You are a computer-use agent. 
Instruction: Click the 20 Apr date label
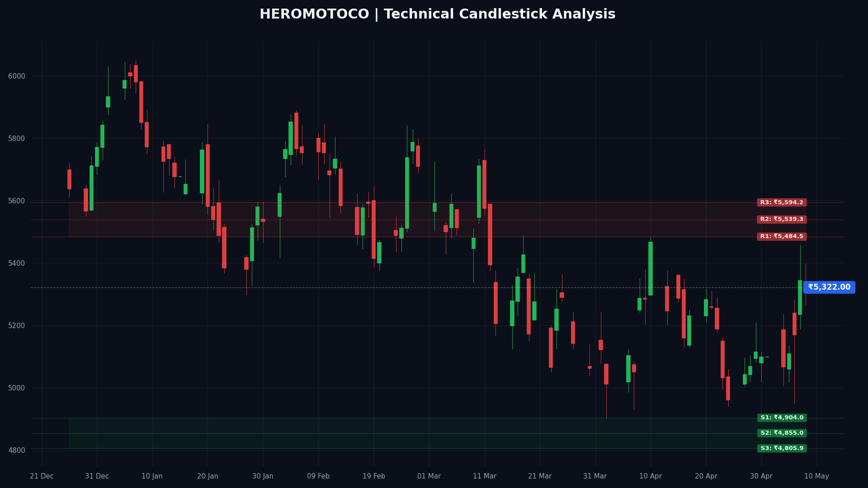[x=706, y=476]
